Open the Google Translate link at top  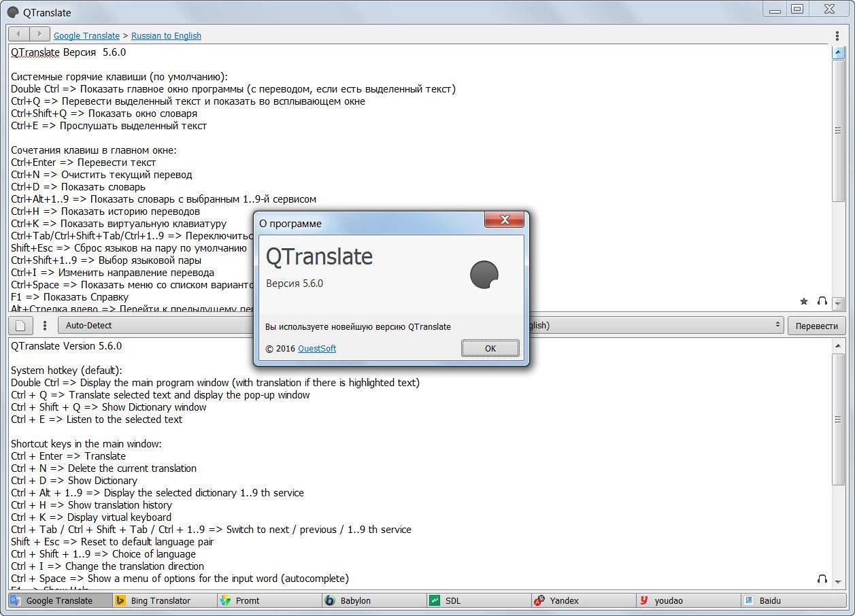point(86,35)
